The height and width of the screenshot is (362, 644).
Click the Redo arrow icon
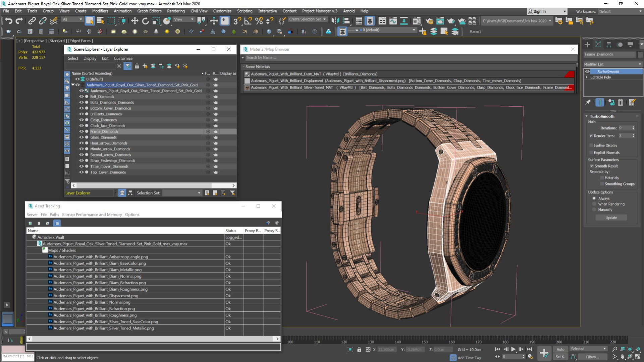(19, 21)
